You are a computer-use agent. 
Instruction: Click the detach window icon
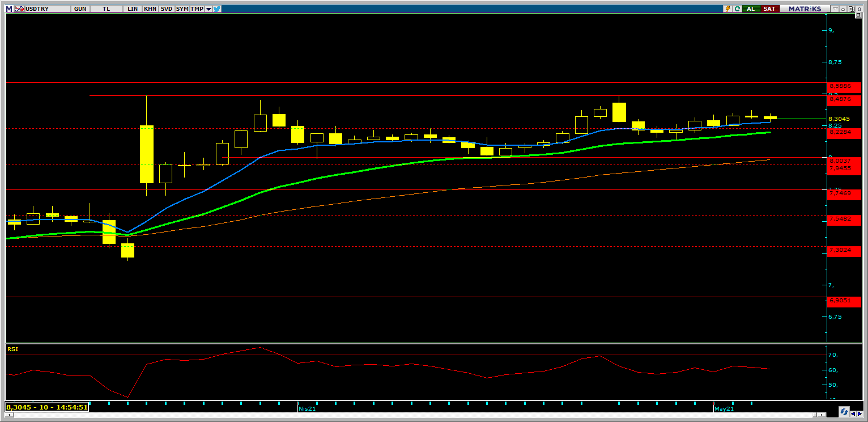click(x=852, y=9)
